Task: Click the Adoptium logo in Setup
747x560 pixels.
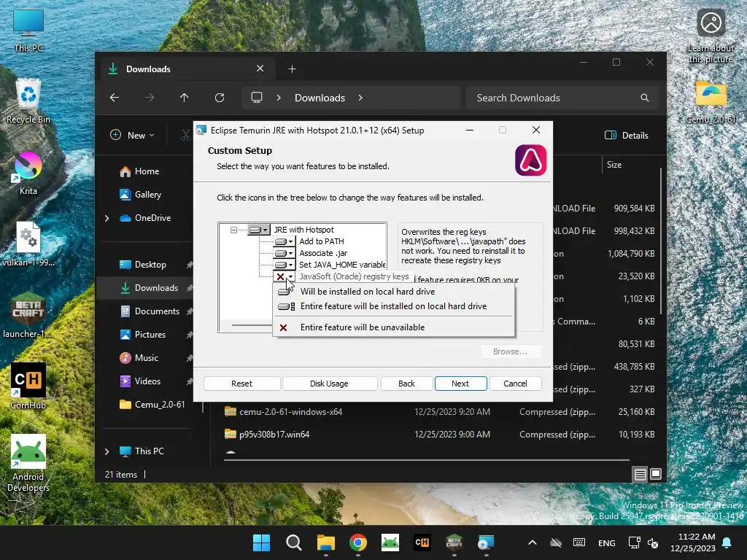Action: tap(530, 160)
